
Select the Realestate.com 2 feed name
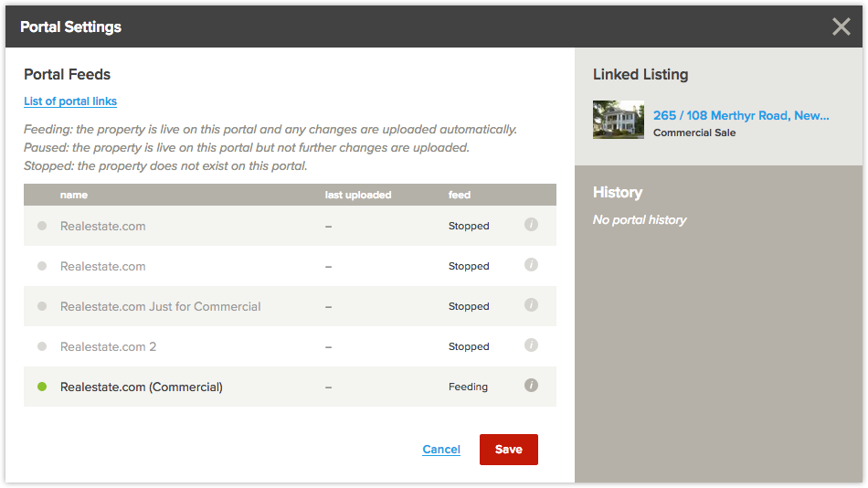click(108, 346)
